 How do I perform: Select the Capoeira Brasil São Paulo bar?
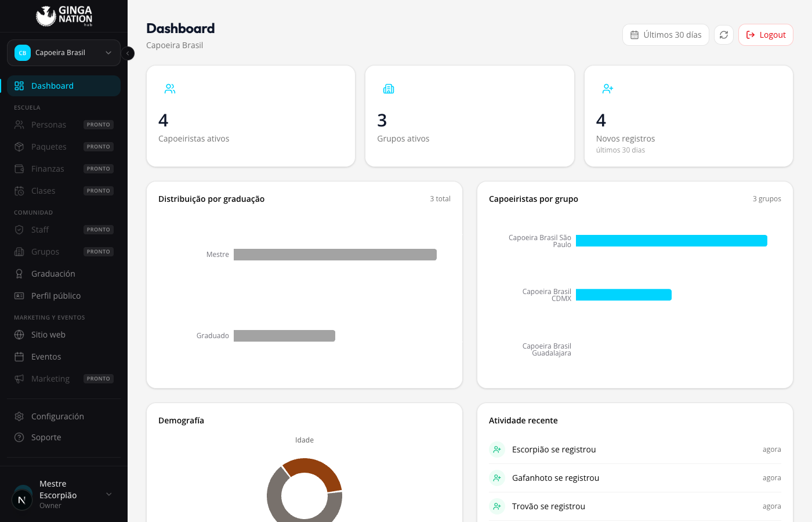click(x=672, y=241)
